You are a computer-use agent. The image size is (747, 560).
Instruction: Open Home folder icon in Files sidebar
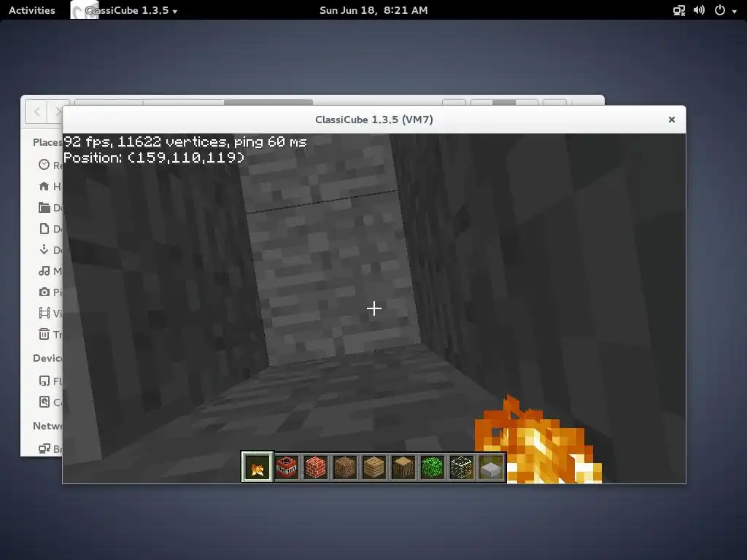click(x=44, y=186)
